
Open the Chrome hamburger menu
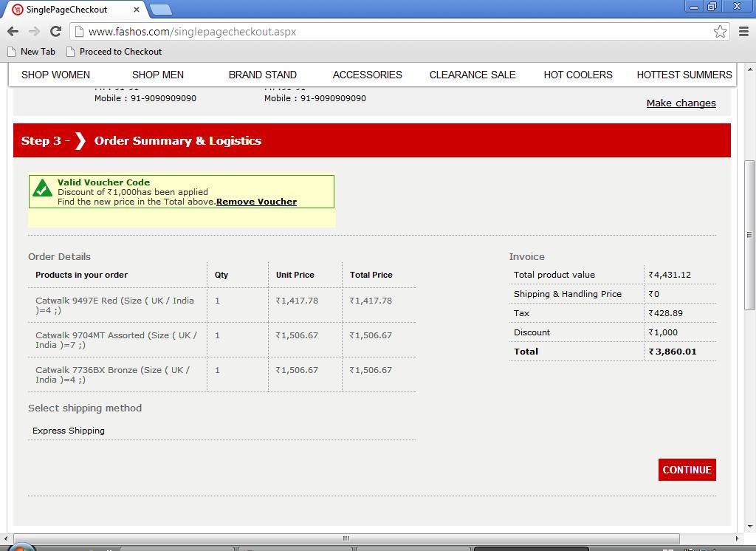click(x=743, y=31)
